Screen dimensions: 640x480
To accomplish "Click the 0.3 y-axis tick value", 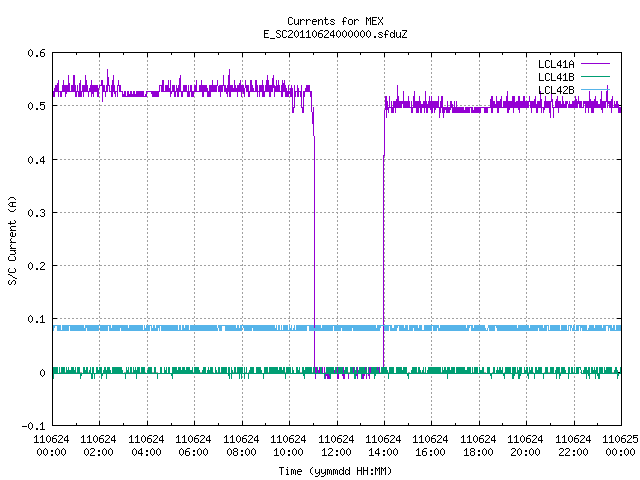I will pyautogui.click(x=36, y=213).
